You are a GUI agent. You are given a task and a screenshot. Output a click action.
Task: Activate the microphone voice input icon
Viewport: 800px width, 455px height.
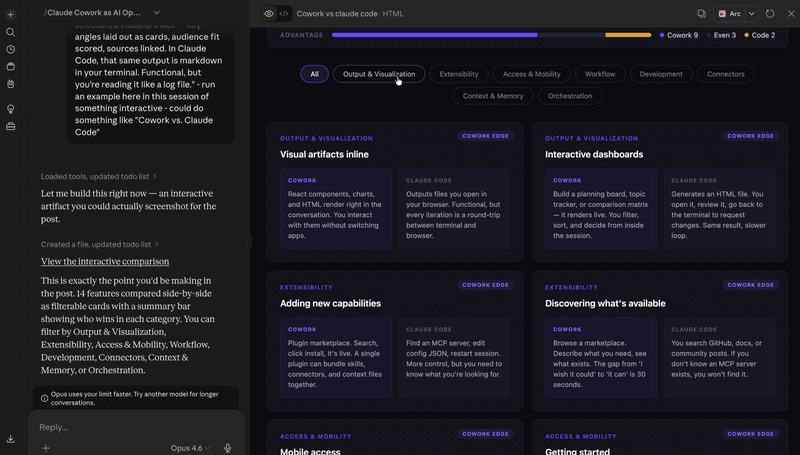coord(228,448)
